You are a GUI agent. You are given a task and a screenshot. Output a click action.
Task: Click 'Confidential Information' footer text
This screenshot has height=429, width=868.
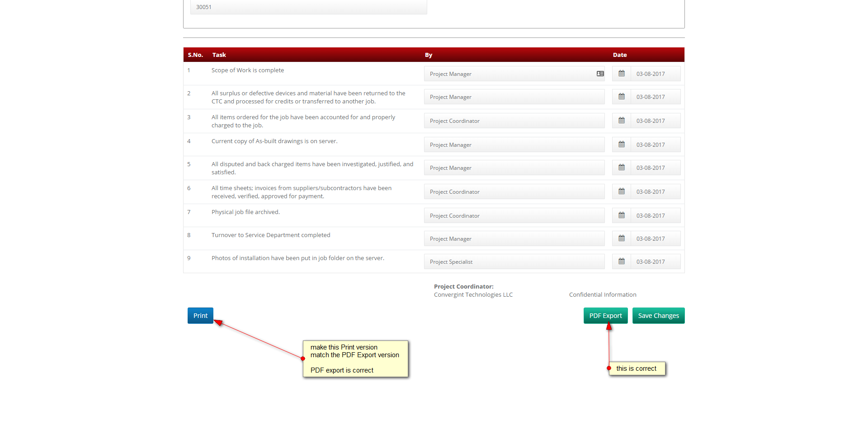click(603, 294)
